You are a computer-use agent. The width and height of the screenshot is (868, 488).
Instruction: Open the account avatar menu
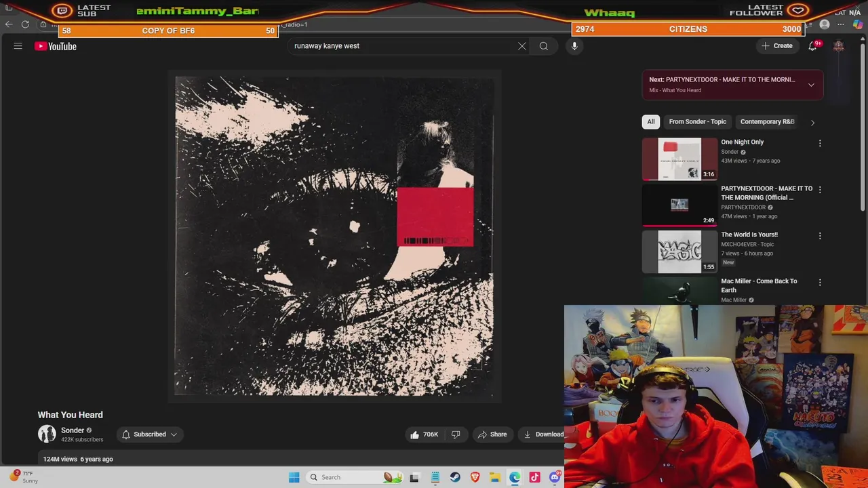click(839, 46)
